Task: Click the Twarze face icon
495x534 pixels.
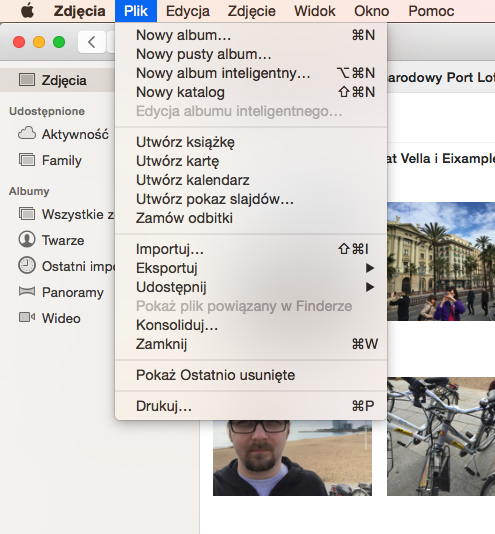Action: point(27,239)
